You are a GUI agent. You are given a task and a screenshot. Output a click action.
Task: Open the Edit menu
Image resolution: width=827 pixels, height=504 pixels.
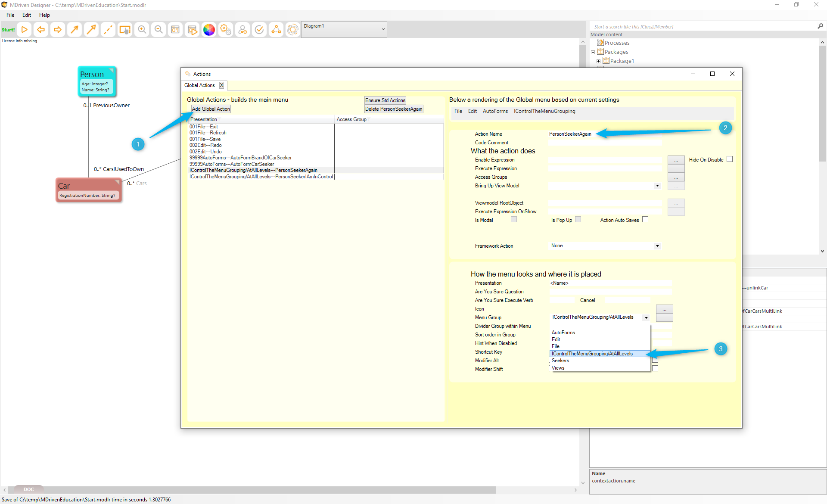point(27,15)
